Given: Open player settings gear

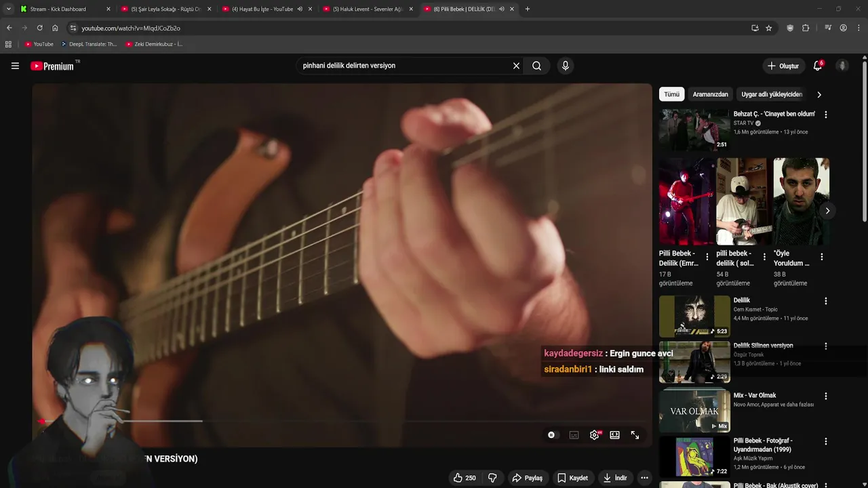Looking at the screenshot, I should pos(595,435).
